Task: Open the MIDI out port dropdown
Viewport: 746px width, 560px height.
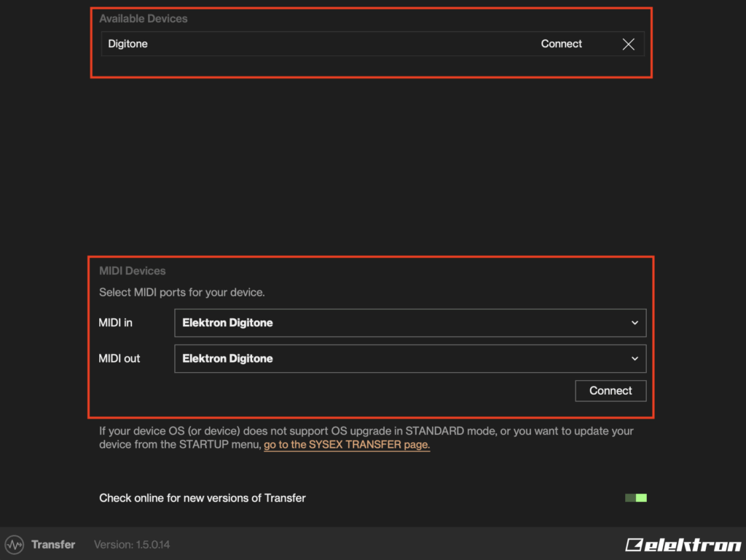Action: point(409,359)
